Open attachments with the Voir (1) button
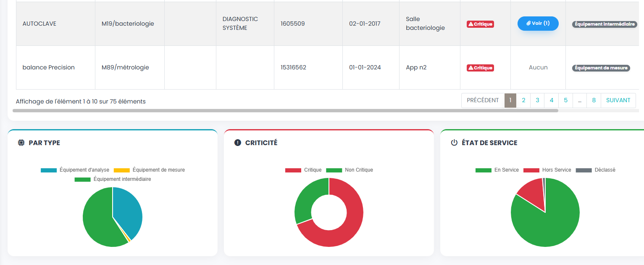The width and height of the screenshot is (644, 265). (x=538, y=24)
